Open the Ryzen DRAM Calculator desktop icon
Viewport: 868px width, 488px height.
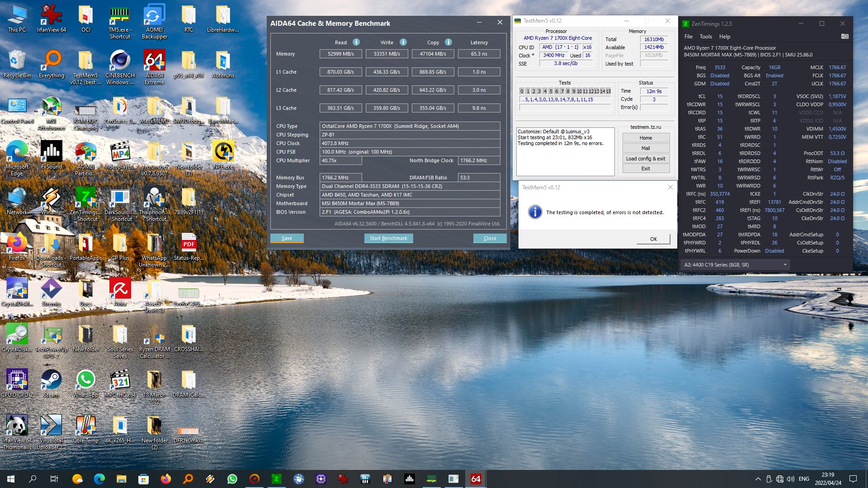[155, 341]
